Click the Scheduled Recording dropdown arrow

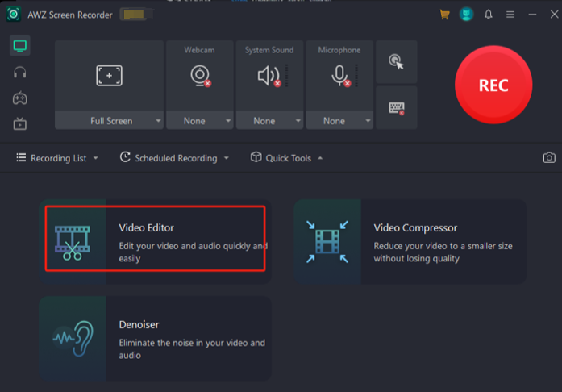pos(227,158)
